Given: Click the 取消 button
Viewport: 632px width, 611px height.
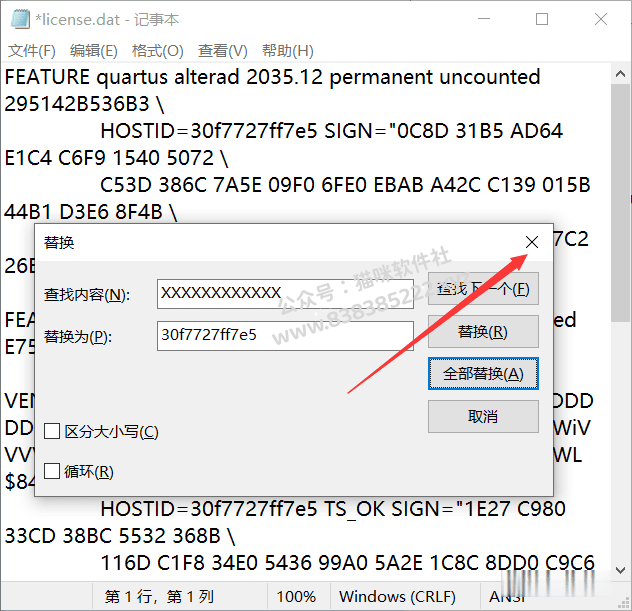Looking at the screenshot, I should pyautogui.click(x=483, y=416).
